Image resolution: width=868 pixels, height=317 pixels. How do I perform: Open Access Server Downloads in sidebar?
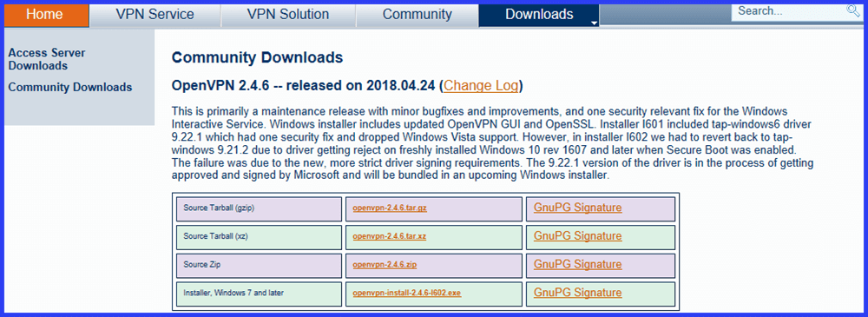tap(47, 59)
